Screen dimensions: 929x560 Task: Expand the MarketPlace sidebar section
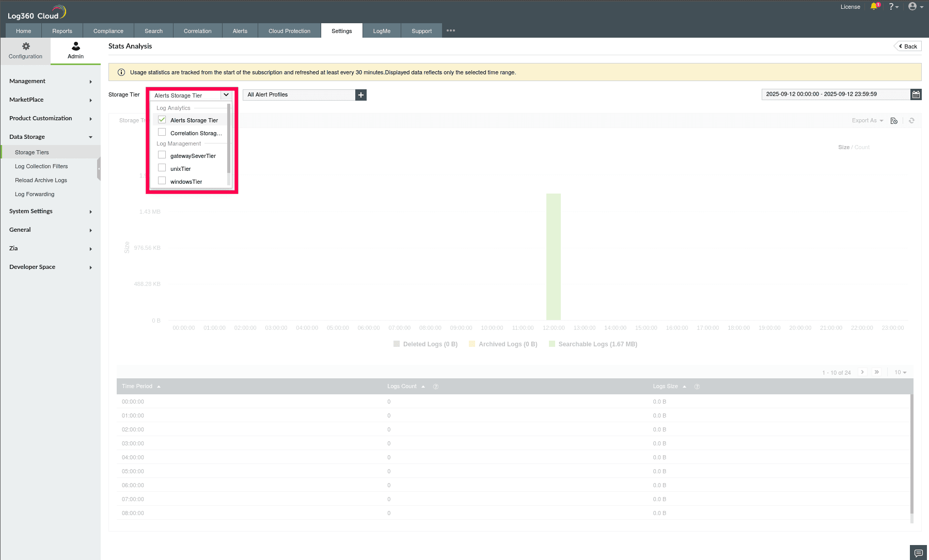(51, 100)
